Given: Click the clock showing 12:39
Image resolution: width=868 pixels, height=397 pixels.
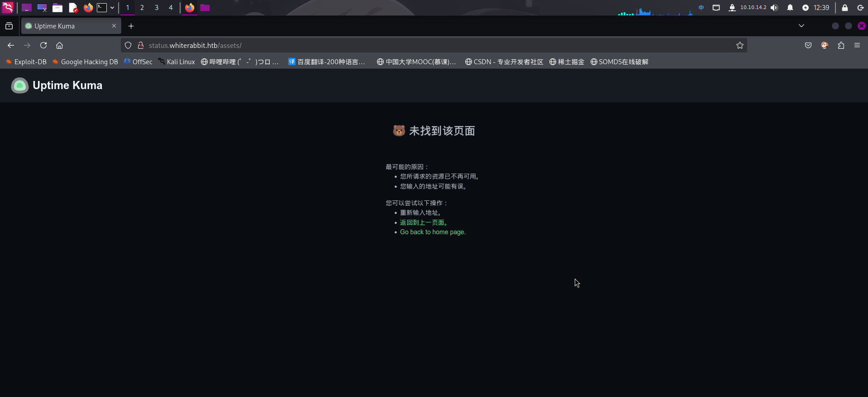Looking at the screenshot, I should (x=821, y=8).
